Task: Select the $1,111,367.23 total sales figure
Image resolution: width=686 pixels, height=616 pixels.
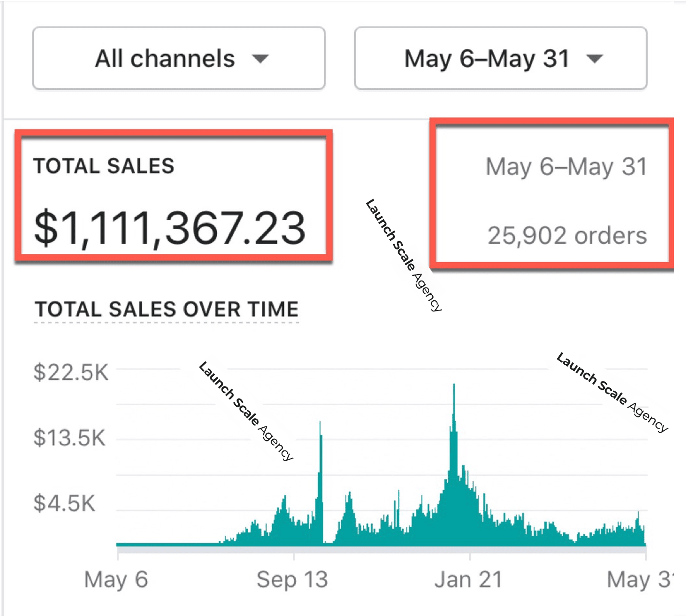Action: pos(170,228)
